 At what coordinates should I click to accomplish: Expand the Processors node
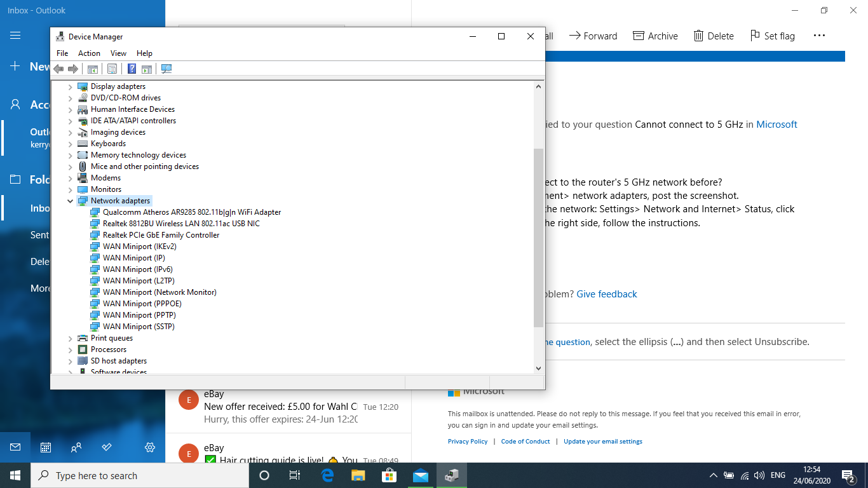pyautogui.click(x=70, y=349)
